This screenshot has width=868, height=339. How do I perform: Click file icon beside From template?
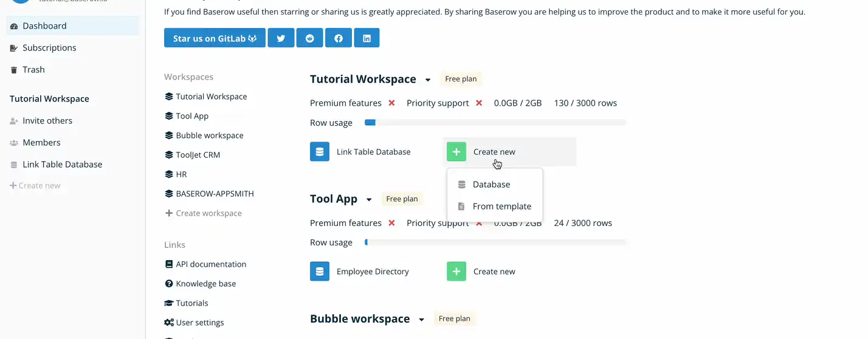click(x=461, y=207)
